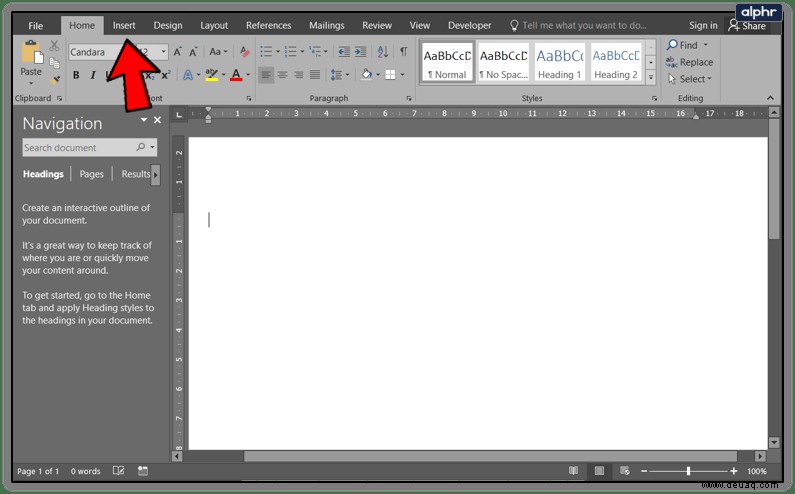Toggle Bold formatting
The image size is (795, 494).
(76, 75)
